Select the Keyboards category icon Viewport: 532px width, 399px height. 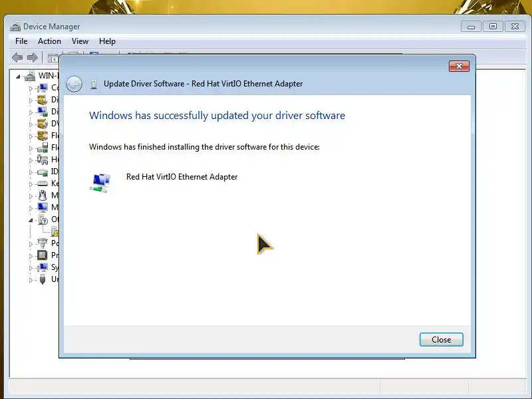point(43,184)
